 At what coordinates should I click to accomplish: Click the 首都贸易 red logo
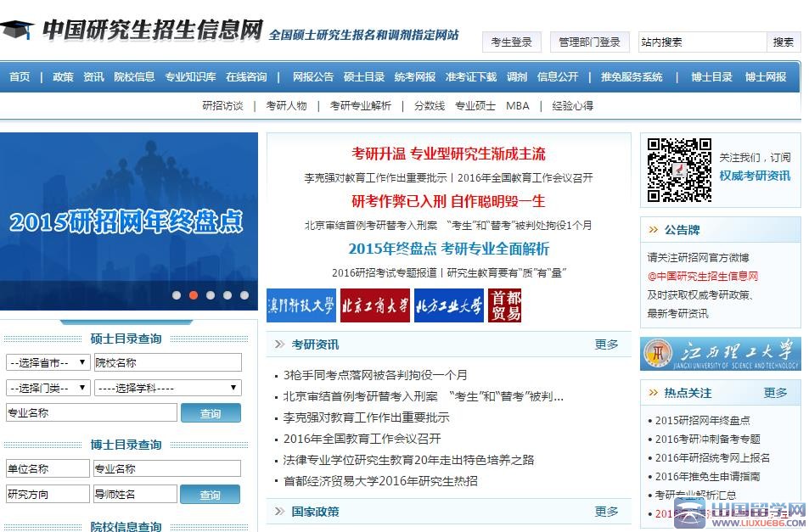[x=505, y=305]
